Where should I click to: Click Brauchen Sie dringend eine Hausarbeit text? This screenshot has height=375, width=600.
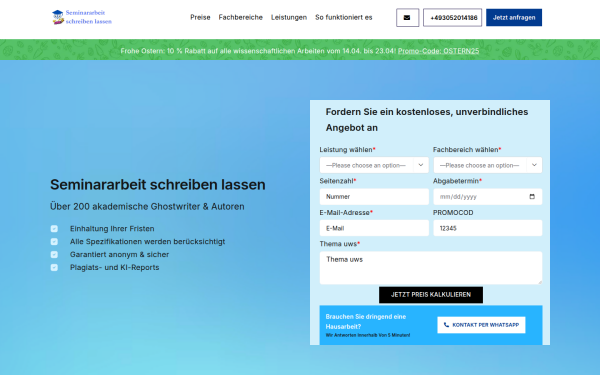365,321
